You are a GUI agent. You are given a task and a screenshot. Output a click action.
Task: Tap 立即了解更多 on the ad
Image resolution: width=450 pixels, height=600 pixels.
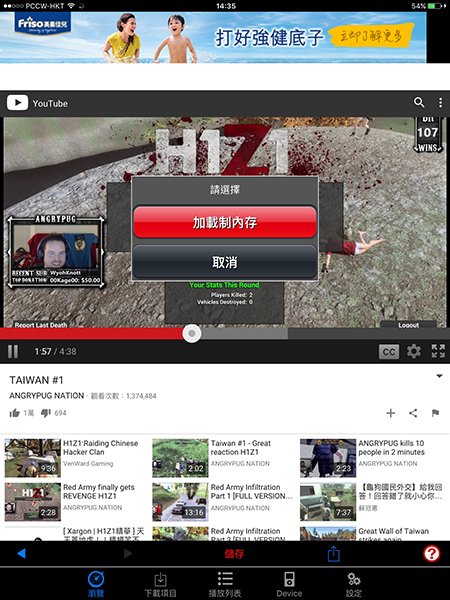pyautogui.click(x=371, y=37)
